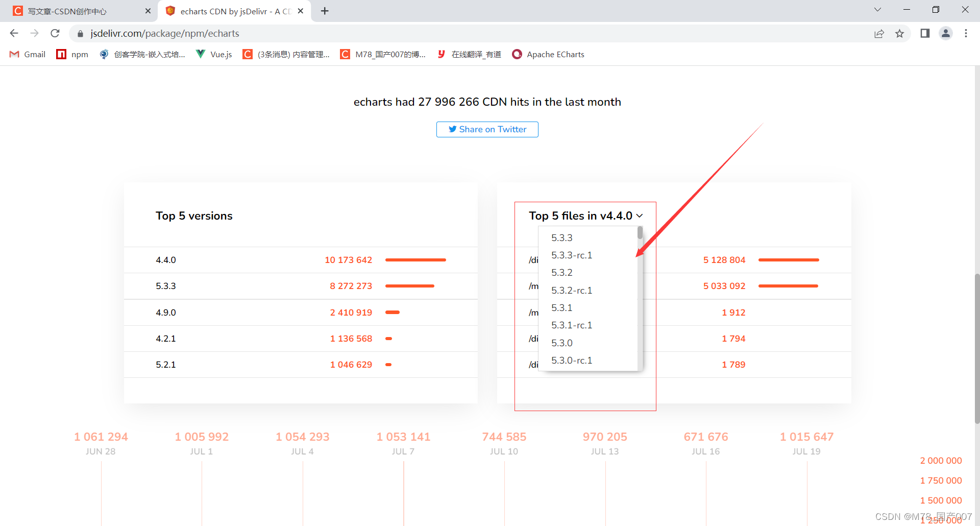Open the 创客学院-嵌入式培 bookmark
Screen dimensions: 980x526
pos(142,54)
